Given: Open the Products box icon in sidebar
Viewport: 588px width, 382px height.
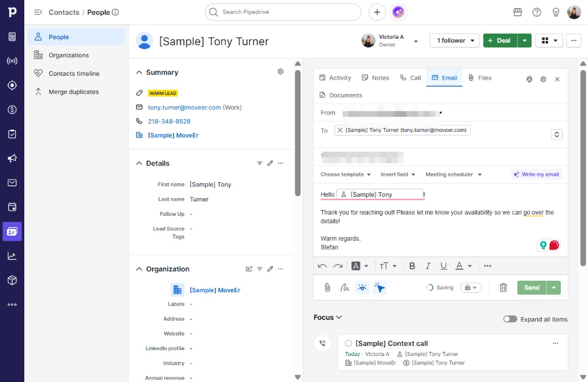Looking at the screenshot, I should click(12, 280).
